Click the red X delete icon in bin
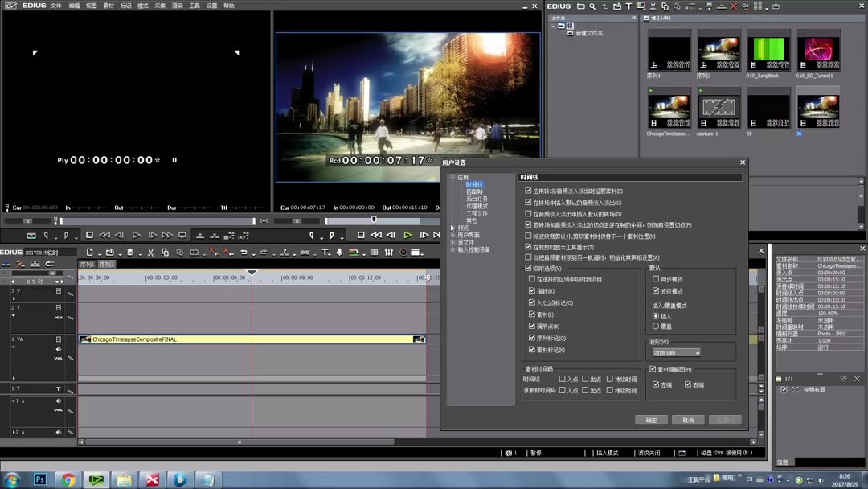 pyautogui.click(x=732, y=6)
